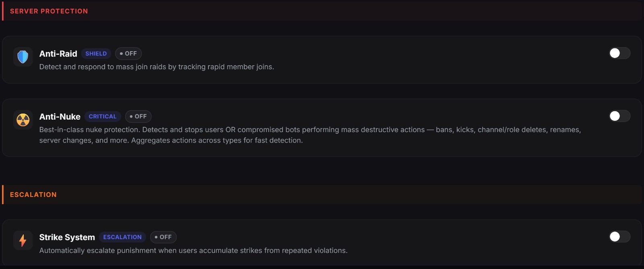The height and width of the screenshot is (269, 644).
Task: Enable the Anti-Raid toggle switch
Action: click(x=619, y=53)
